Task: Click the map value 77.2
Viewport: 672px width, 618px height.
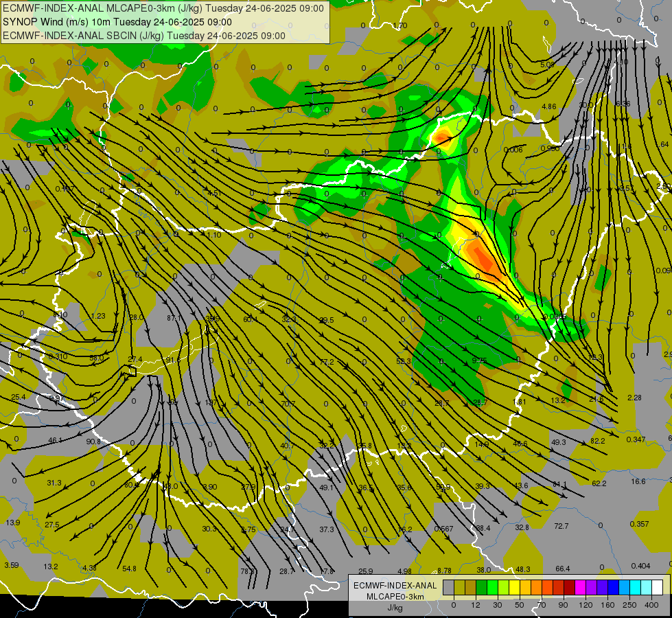Action: coord(327,362)
